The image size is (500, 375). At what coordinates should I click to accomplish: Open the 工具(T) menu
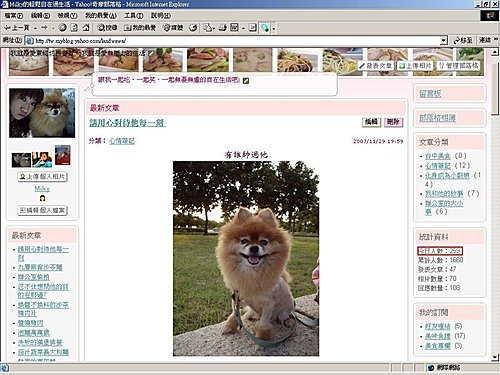134,15
